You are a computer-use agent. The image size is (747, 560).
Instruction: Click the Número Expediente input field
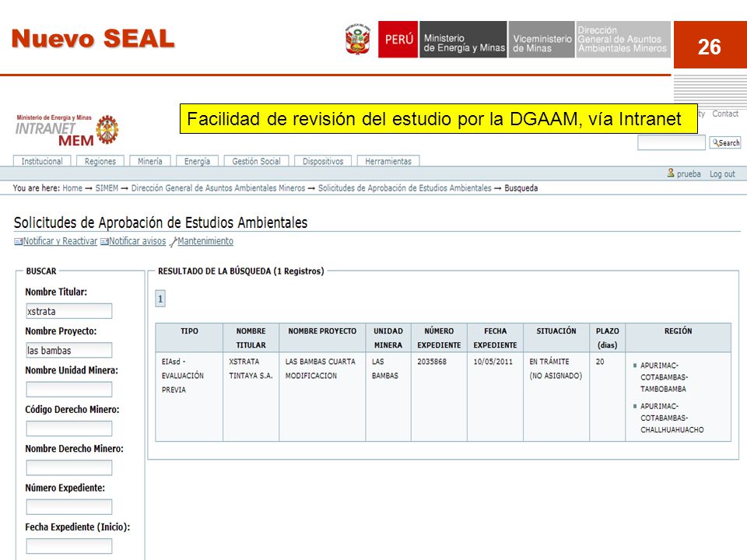tap(69, 506)
